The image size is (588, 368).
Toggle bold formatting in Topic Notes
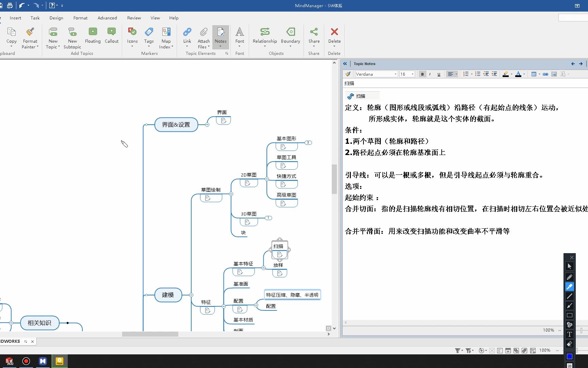tap(422, 74)
